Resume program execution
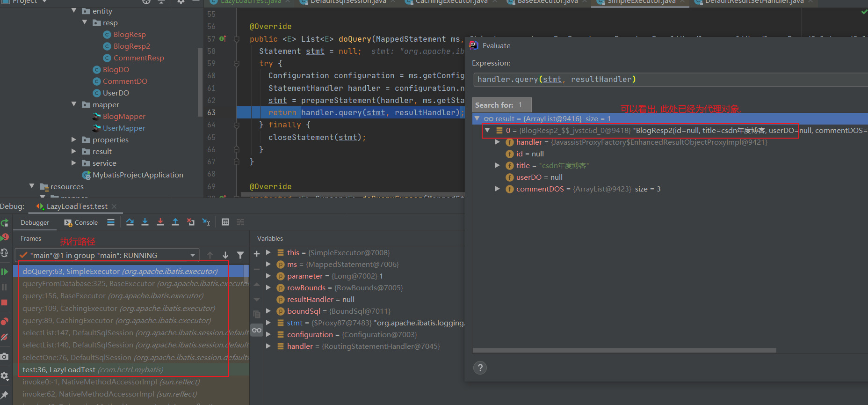868x405 pixels. (x=5, y=272)
